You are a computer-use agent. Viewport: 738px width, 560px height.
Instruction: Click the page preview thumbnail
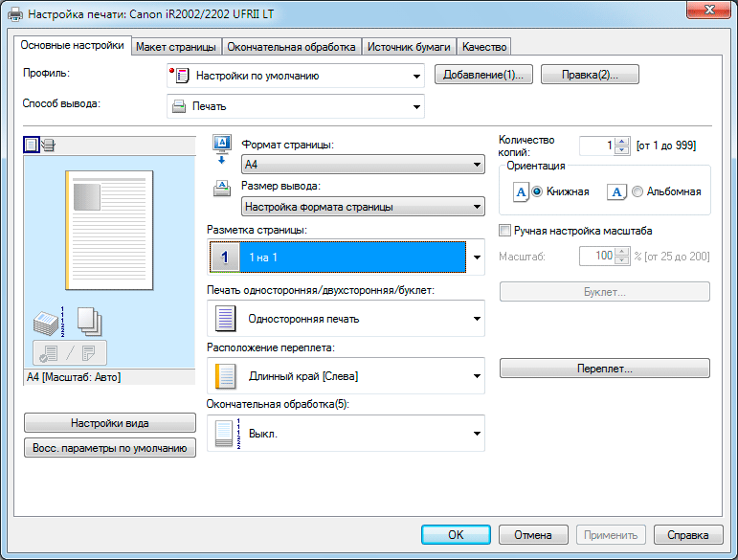point(109,230)
